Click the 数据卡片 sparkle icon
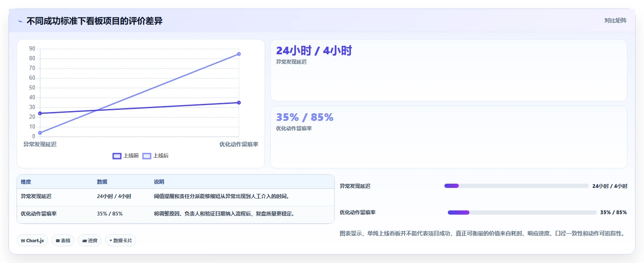644x263 pixels. 111,241
